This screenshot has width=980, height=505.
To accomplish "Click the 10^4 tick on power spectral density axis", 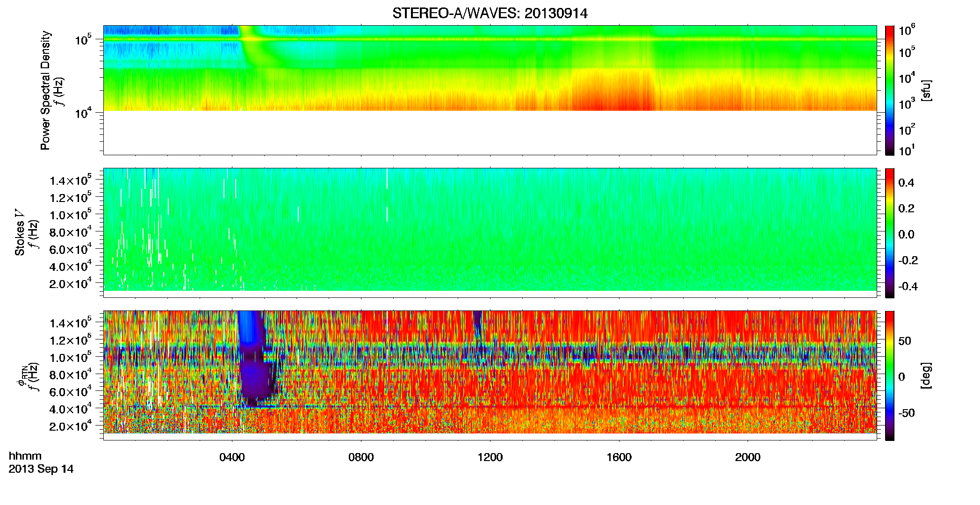I will (x=83, y=113).
